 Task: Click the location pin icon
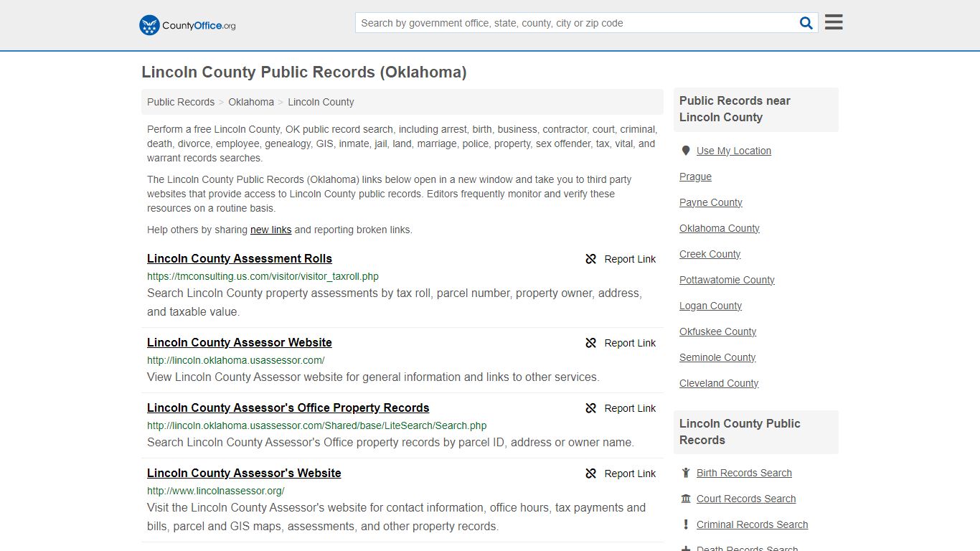[686, 151]
